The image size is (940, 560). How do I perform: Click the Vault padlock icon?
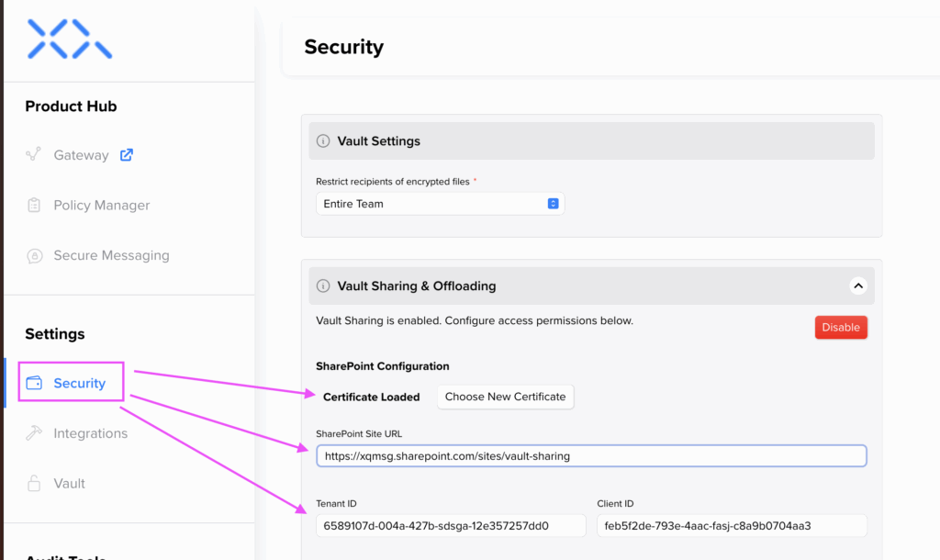click(x=34, y=484)
